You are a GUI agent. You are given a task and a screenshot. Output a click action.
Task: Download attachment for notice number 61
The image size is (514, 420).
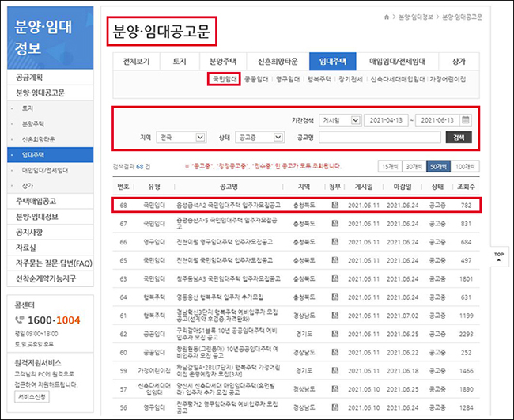[x=334, y=315]
